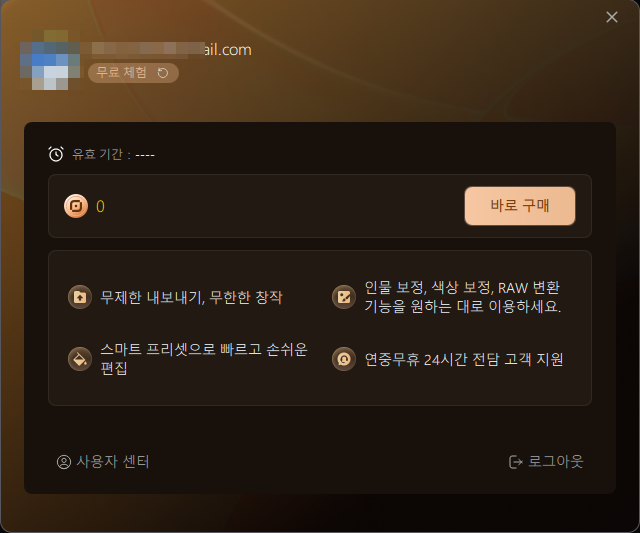Click the 스마트 프리셋으로 빠르고 손쉬운 편집 text
This screenshot has width=640, height=533.
pyautogui.click(x=204, y=359)
